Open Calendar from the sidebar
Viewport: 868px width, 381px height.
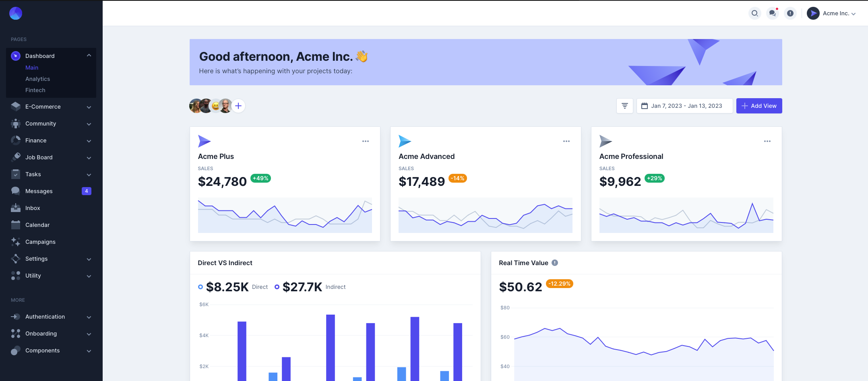(37, 225)
